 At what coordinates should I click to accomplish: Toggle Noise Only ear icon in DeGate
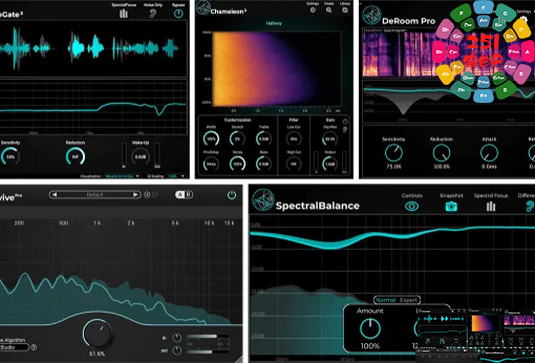click(x=153, y=13)
